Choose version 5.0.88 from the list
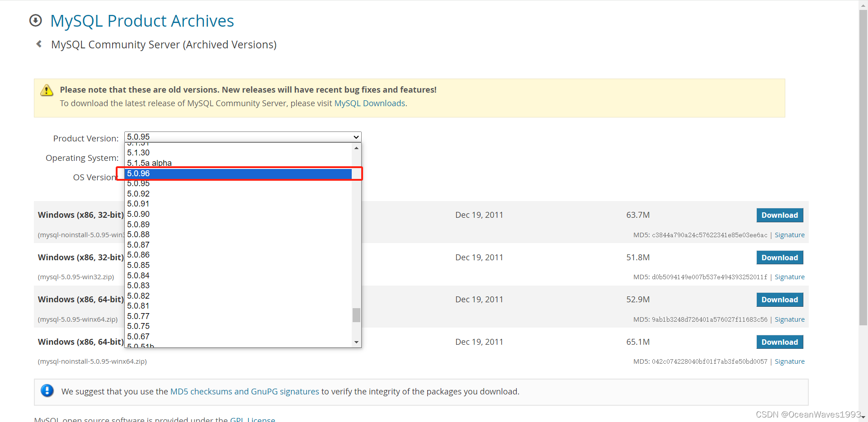Viewport: 868px width, 422px height. click(x=238, y=234)
